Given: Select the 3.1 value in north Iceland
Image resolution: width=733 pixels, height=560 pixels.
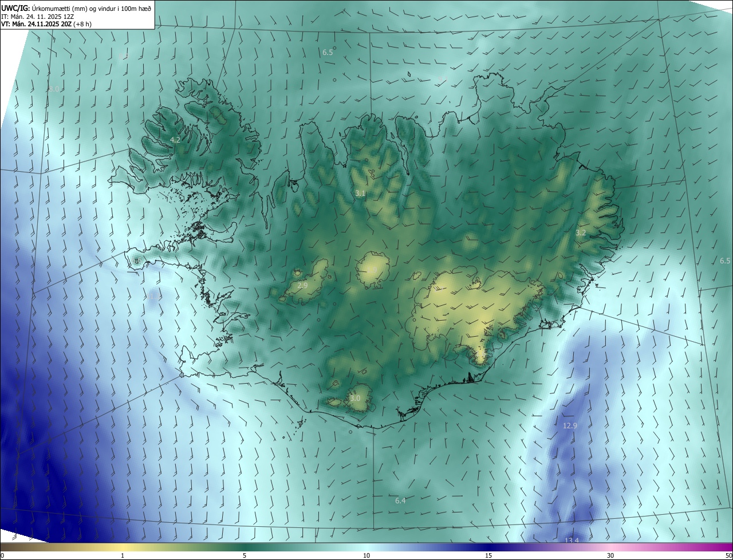Looking at the screenshot, I should [x=360, y=194].
